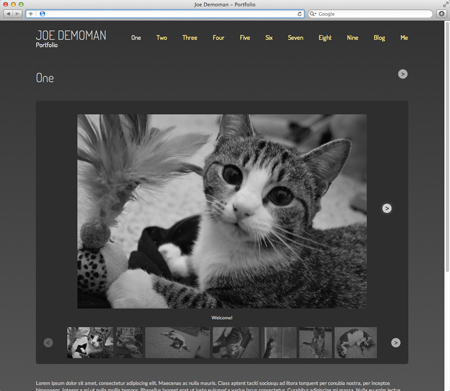Open the Seven gallery in the navigation
Screen dimensions: 450x391
coord(296,38)
